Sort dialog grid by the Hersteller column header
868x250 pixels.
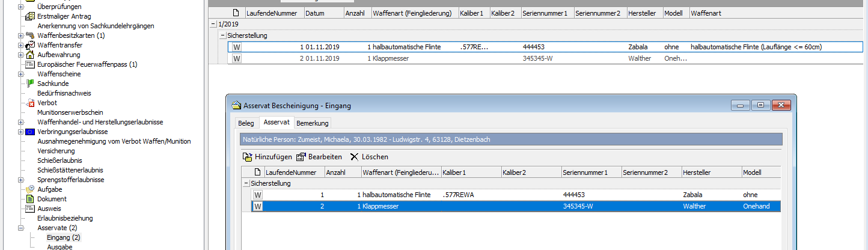coord(711,172)
